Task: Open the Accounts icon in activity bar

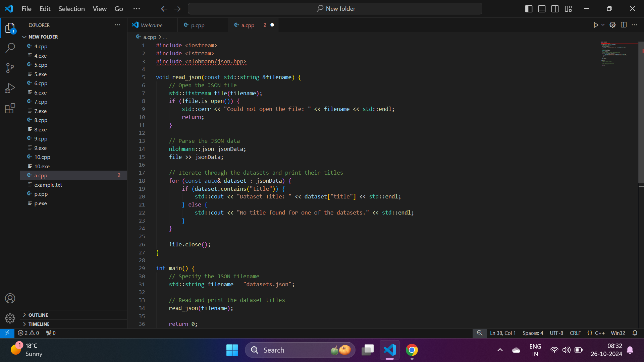Action: pos(10,298)
